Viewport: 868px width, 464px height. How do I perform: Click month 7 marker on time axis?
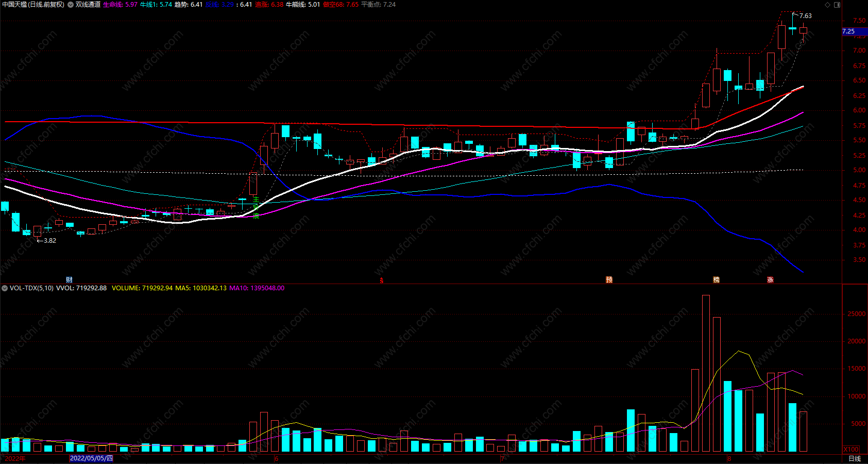pos(502,459)
